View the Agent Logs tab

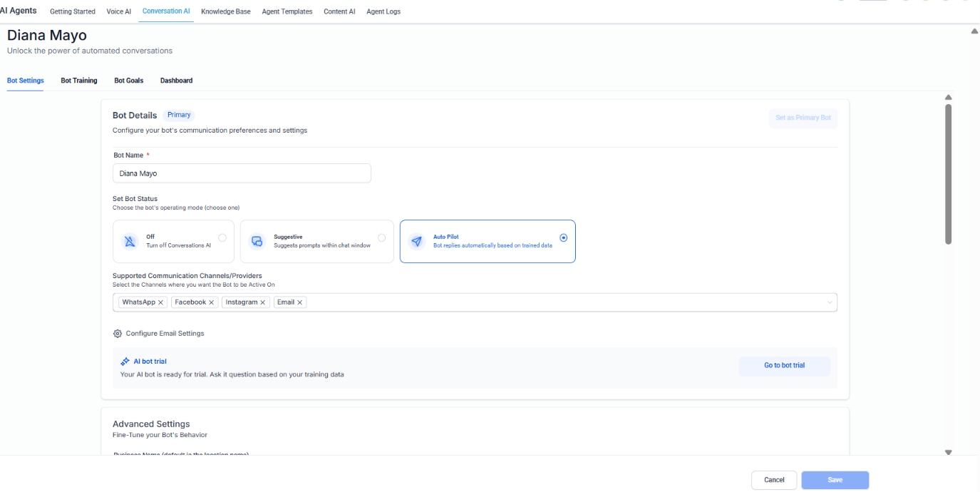pyautogui.click(x=383, y=11)
